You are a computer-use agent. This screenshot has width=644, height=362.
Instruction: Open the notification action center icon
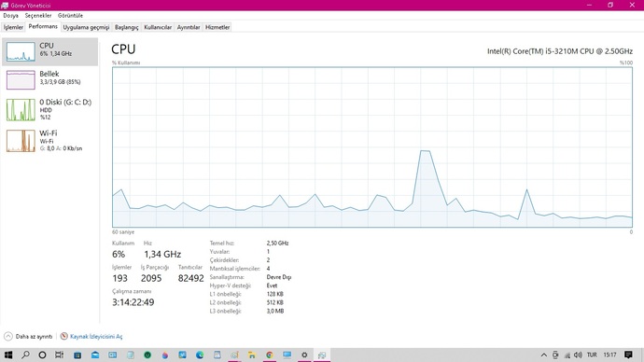628,355
